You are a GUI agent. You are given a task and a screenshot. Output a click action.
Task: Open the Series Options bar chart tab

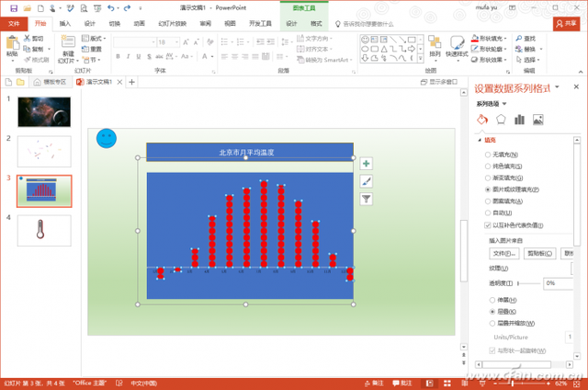[x=519, y=120]
